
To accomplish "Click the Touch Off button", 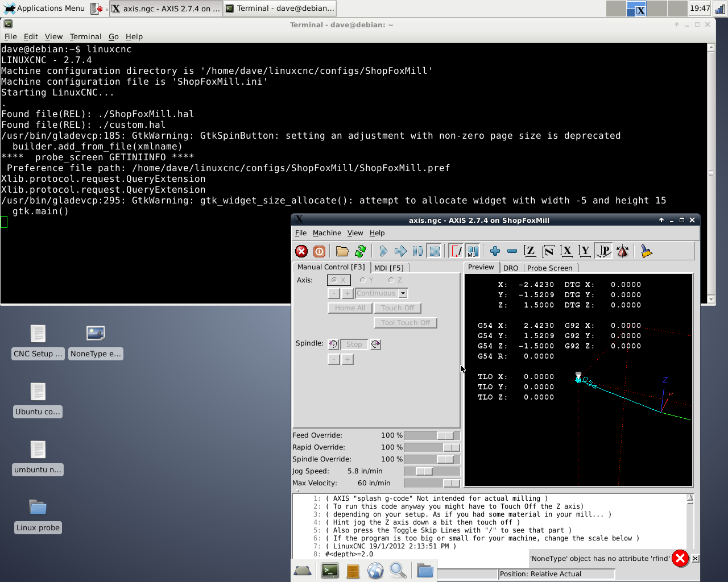I will coord(398,308).
